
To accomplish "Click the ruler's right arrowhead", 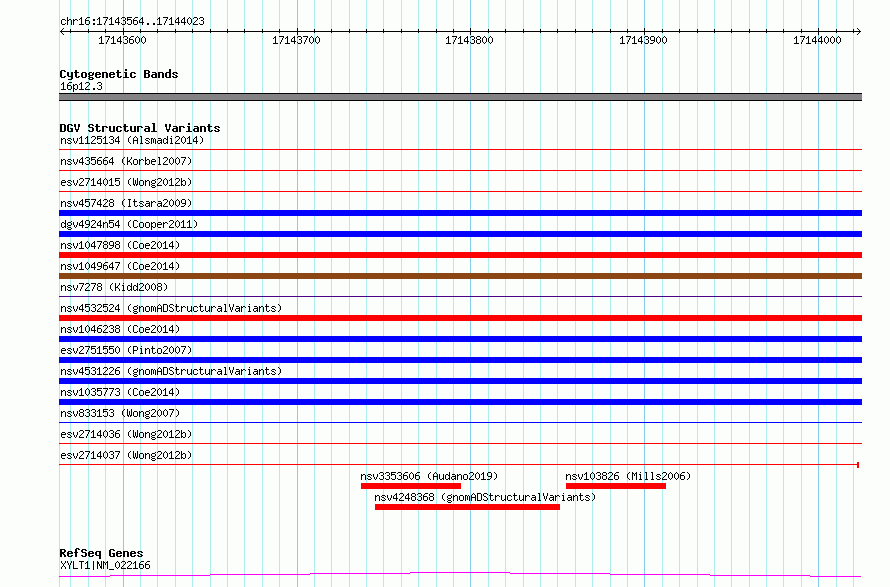I will [x=858, y=31].
